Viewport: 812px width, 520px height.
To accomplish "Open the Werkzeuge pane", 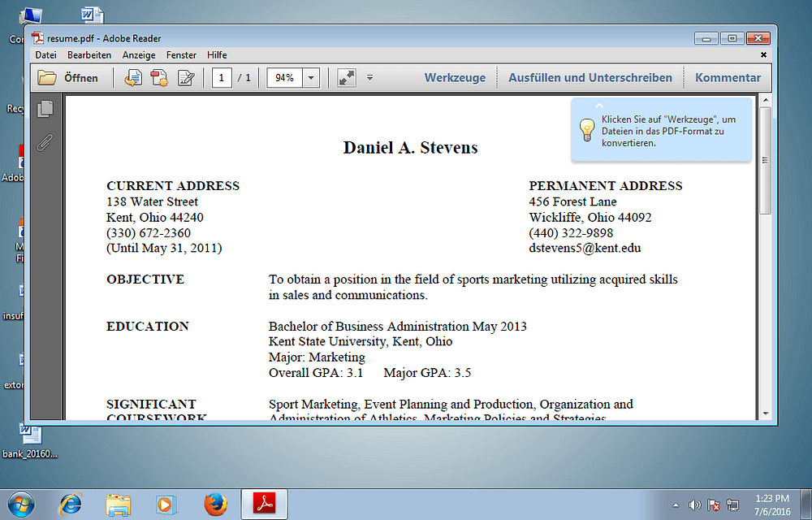I will coord(455,78).
